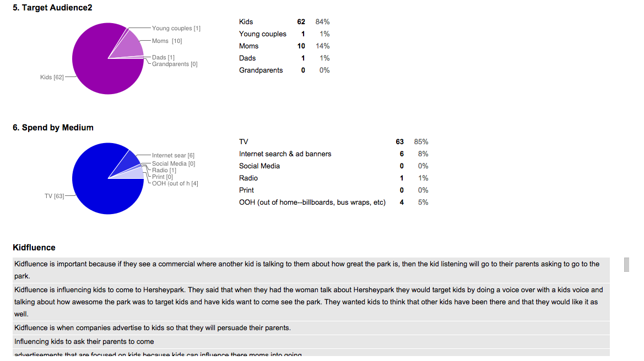Image resolution: width=644 pixels, height=361 pixels.
Task: Click the purple Kids pie slice
Action: pos(96,66)
